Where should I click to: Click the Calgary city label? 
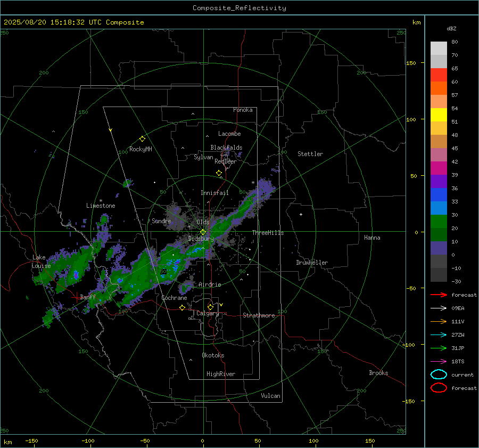tap(208, 313)
